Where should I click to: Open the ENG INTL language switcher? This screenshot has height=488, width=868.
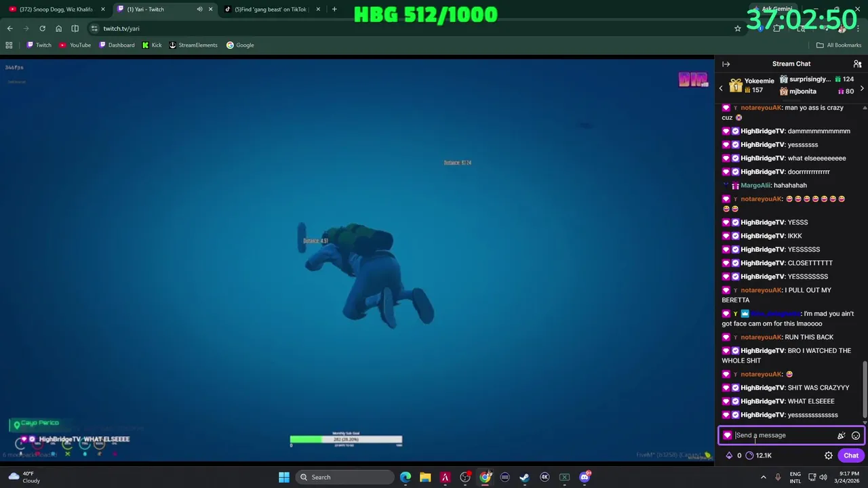(795, 477)
